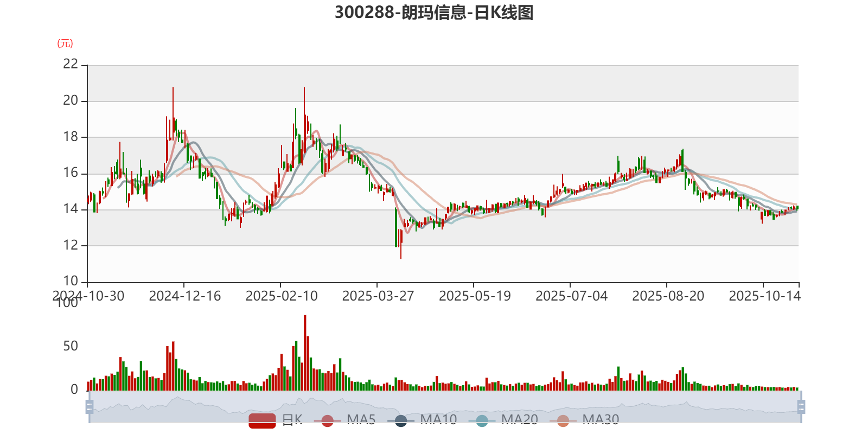The width and height of the screenshot is (868, 434).
Task: Click the left data zoom slider handle
Action: pyautogui.click(x=90, y=407)
